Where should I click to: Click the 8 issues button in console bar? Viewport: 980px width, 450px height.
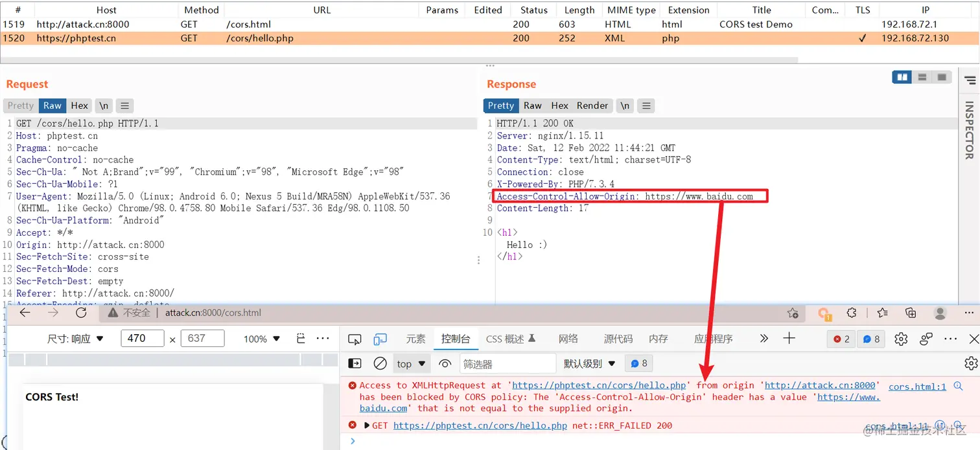[x=639, y=363]
